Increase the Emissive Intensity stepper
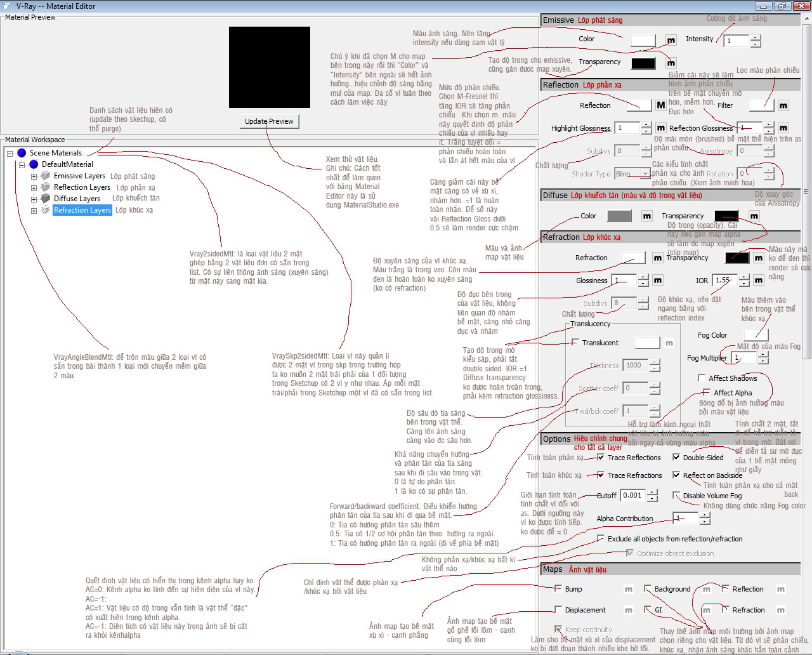The image size is (812, 655). click(x=755, y=37)
